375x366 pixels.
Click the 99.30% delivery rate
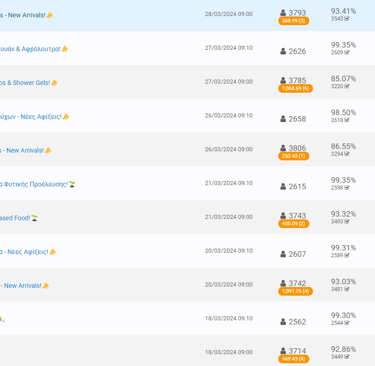[x=343, y=315]
